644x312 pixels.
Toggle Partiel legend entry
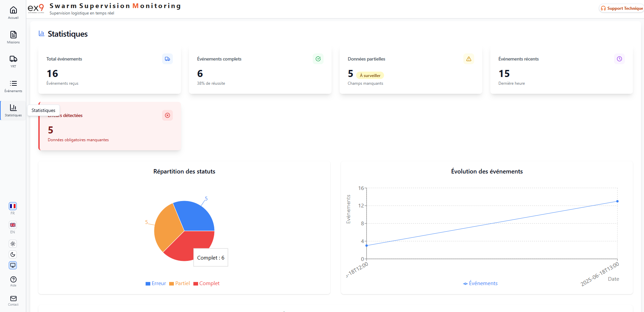coord(180,283)
